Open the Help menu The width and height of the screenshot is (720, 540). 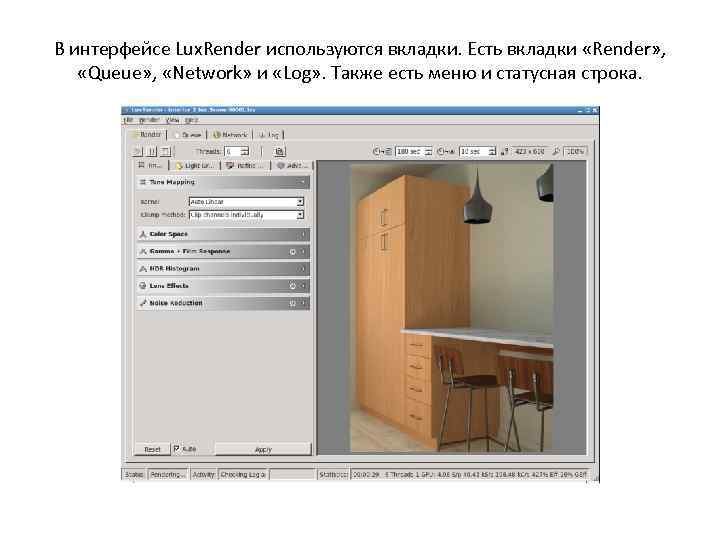click(191, 120)
